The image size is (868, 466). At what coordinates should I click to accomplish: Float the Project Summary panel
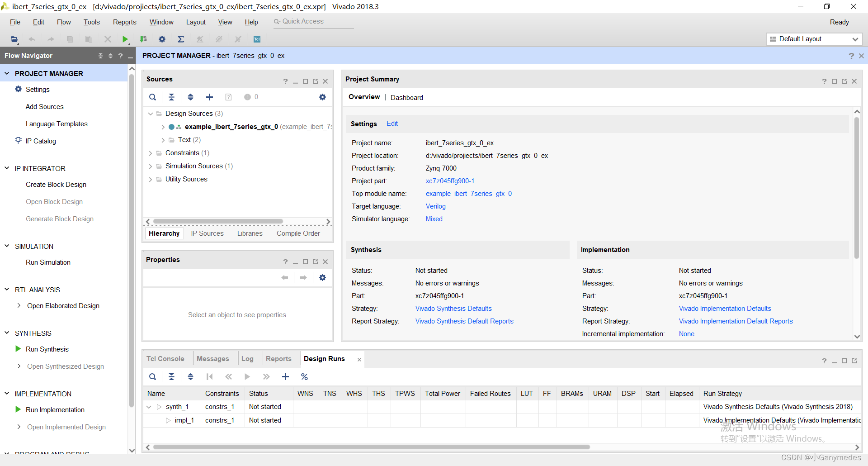pyautogui.click(x=844, y=81)
